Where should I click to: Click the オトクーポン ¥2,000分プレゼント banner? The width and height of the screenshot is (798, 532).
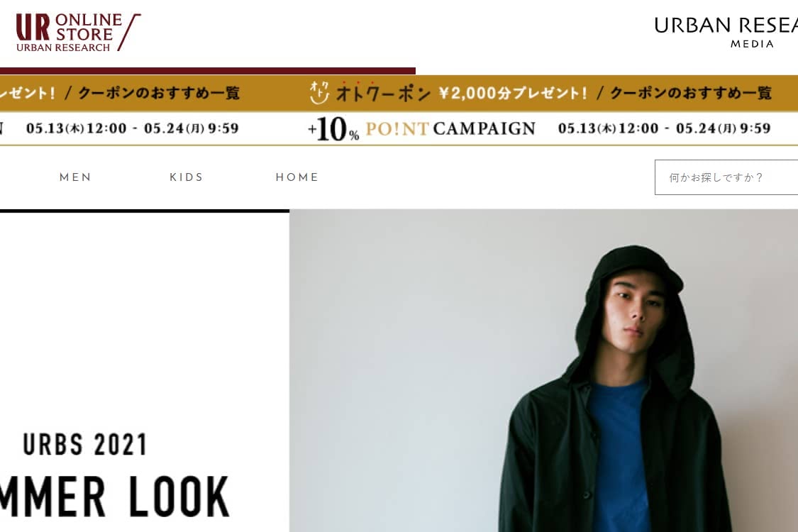(461, 93)
